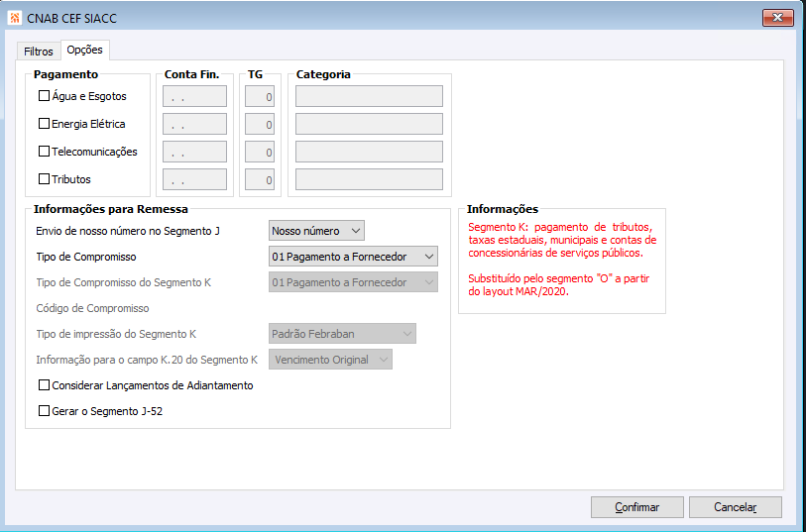Open Tipo de Compromisso do Segmento K dropdown
This screenshot has width=806, height=532.
[x=353, y=282]
